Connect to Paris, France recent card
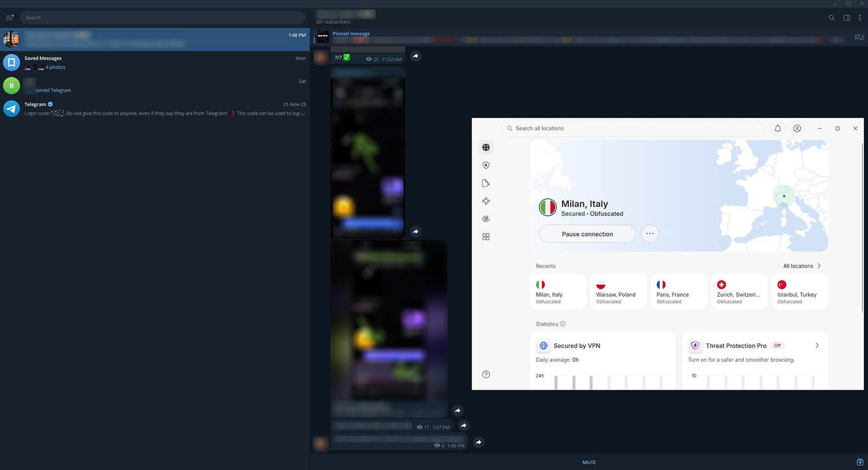This screenshot has width=868, height=470. tap(679, 292)
